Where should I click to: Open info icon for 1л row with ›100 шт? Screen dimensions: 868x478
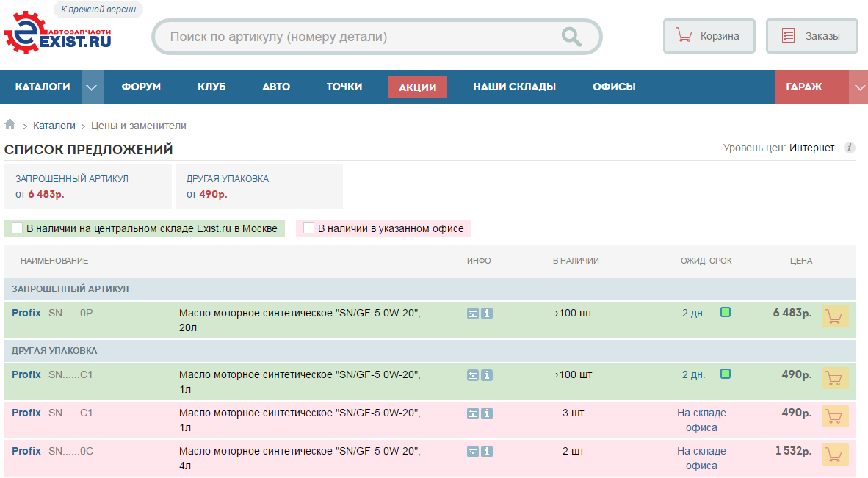[x=487, y=375]
